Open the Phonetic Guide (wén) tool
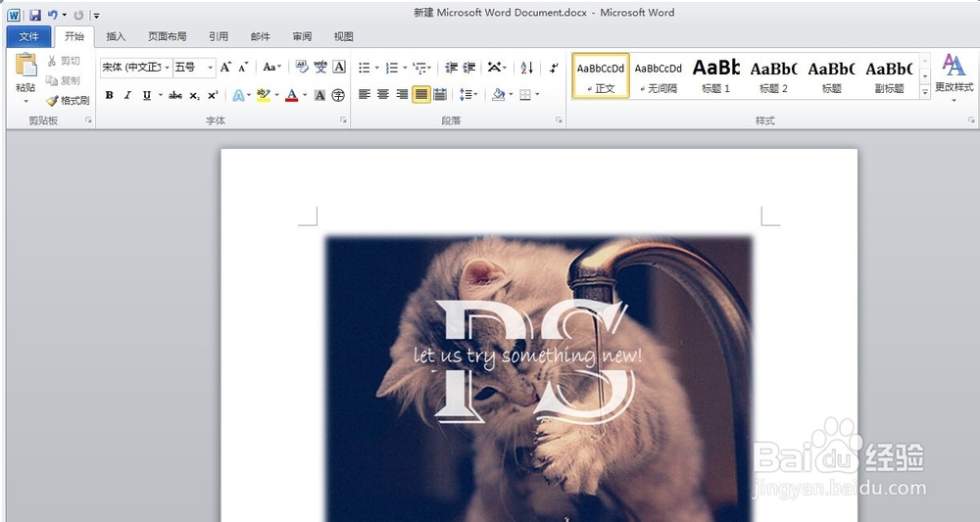 pos(320,67)
